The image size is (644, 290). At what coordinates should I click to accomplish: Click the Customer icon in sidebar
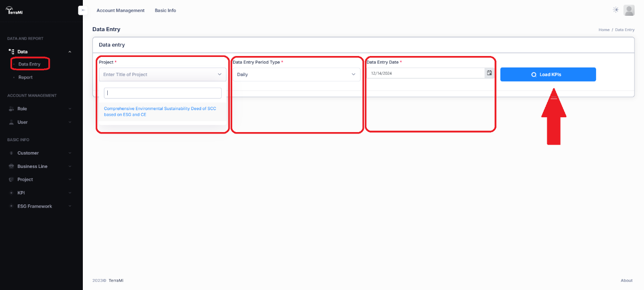[x=11, y=153]
